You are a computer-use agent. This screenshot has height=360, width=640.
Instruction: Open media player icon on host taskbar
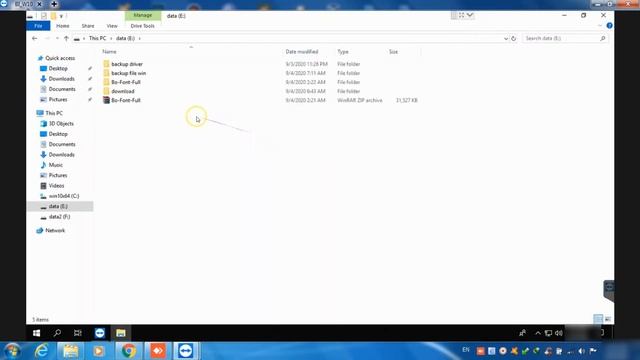(99, 351)
